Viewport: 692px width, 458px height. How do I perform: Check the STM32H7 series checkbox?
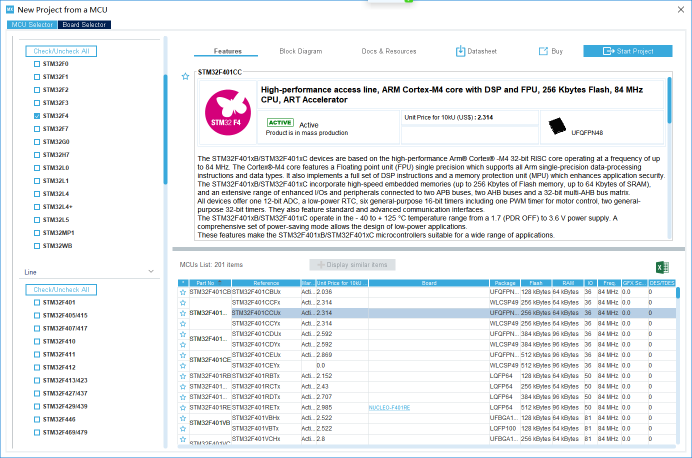click(37, 155)
